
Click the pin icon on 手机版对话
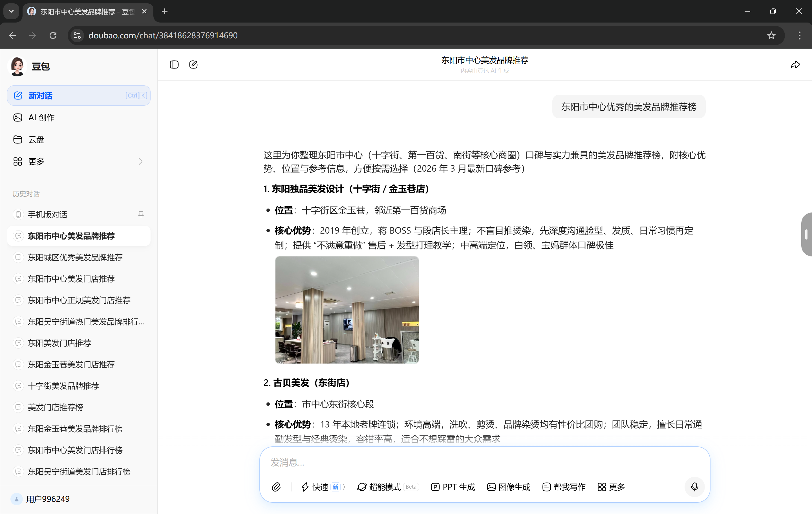(141, 214)
